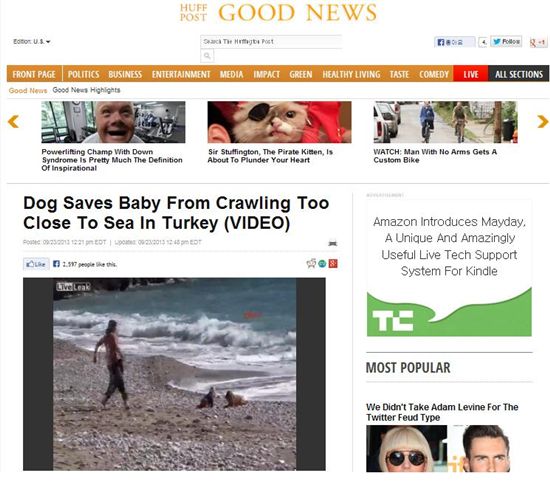Screen dimensions: 550x481
Task: Expand the ALL SECTIONS menu
Action: point(518,74)
